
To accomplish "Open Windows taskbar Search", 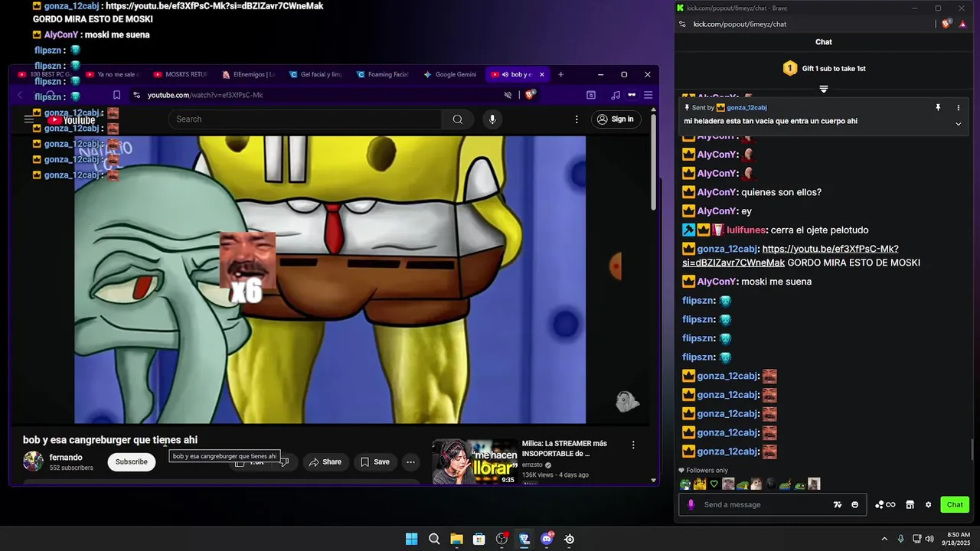I will point(434,539).
